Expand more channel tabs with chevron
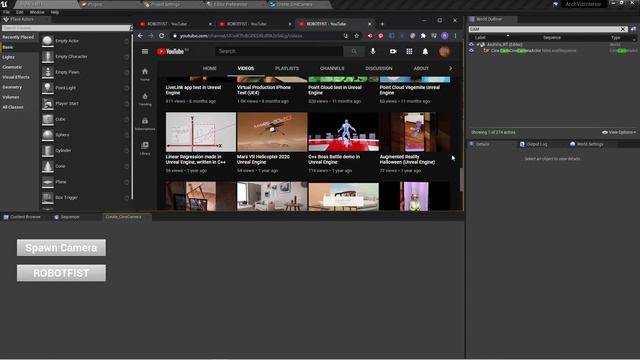Screen dimensions: 640x360 451,69
